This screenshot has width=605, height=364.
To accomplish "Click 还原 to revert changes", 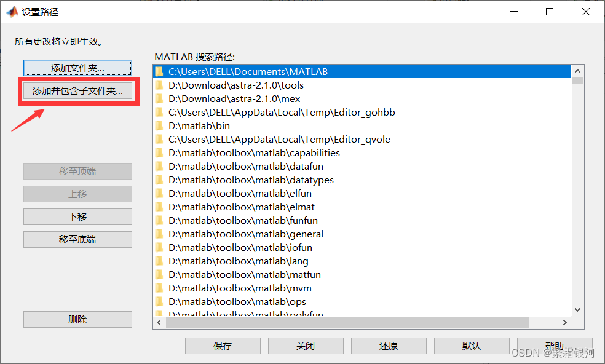I will (x=389, y=346).
